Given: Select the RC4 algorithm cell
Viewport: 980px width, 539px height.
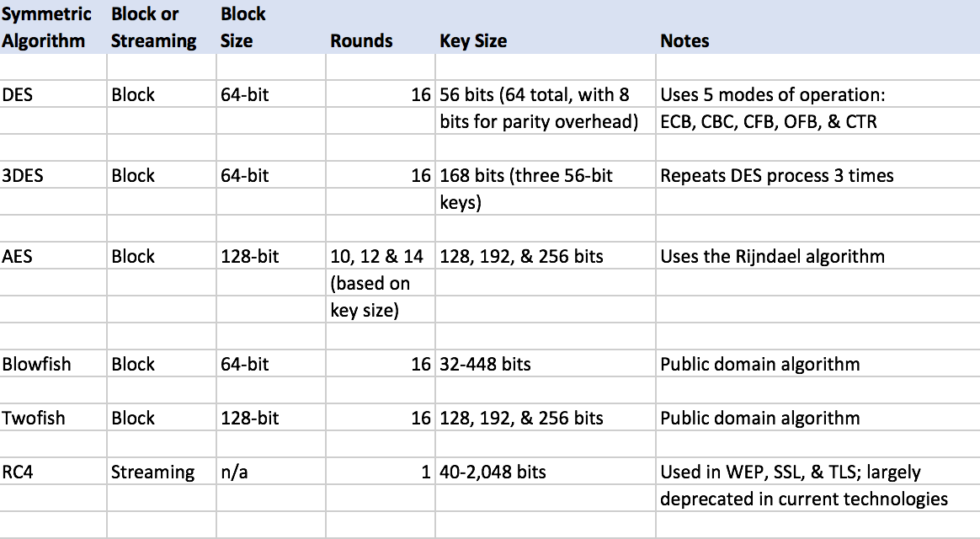Looking at the screenshot, I should (18, 472).
